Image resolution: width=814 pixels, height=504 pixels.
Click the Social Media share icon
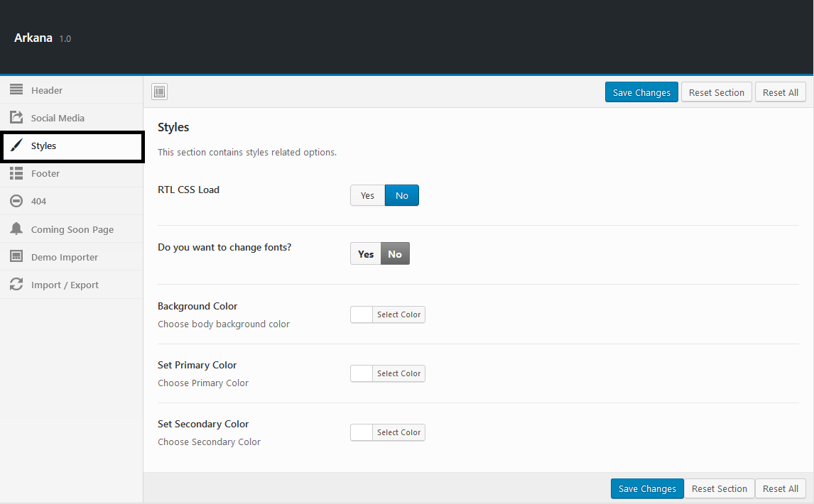tap(16, 118)
